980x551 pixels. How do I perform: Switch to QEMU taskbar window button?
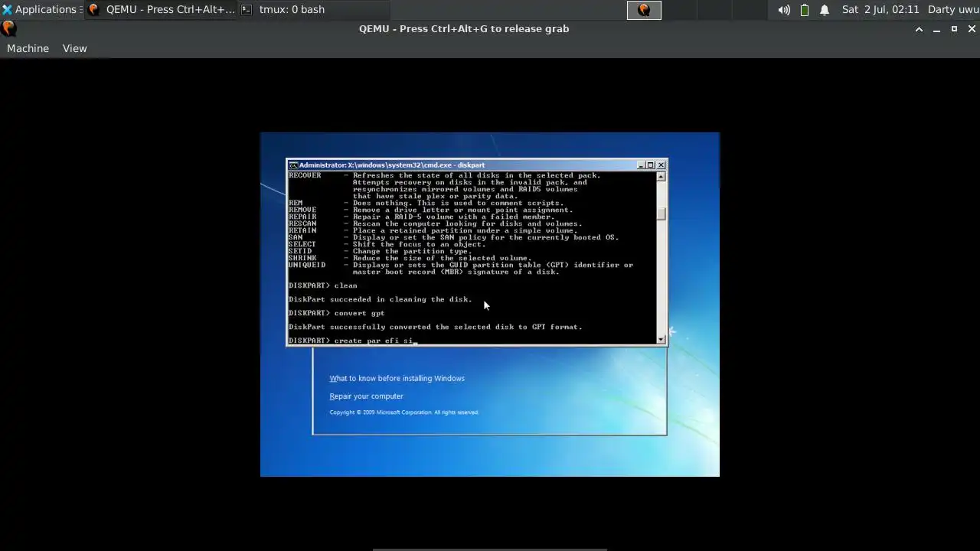click(161, 10)
